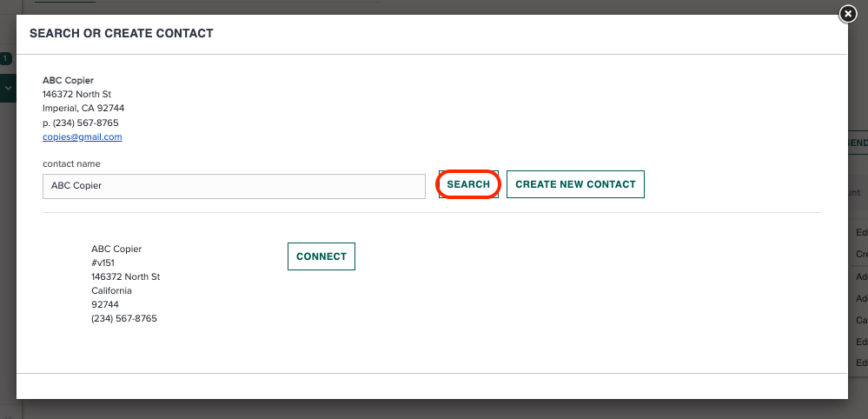This screenshot has height=419, width=868.
Task: Click the Search or Create Contact title
Action: point(122,33)
